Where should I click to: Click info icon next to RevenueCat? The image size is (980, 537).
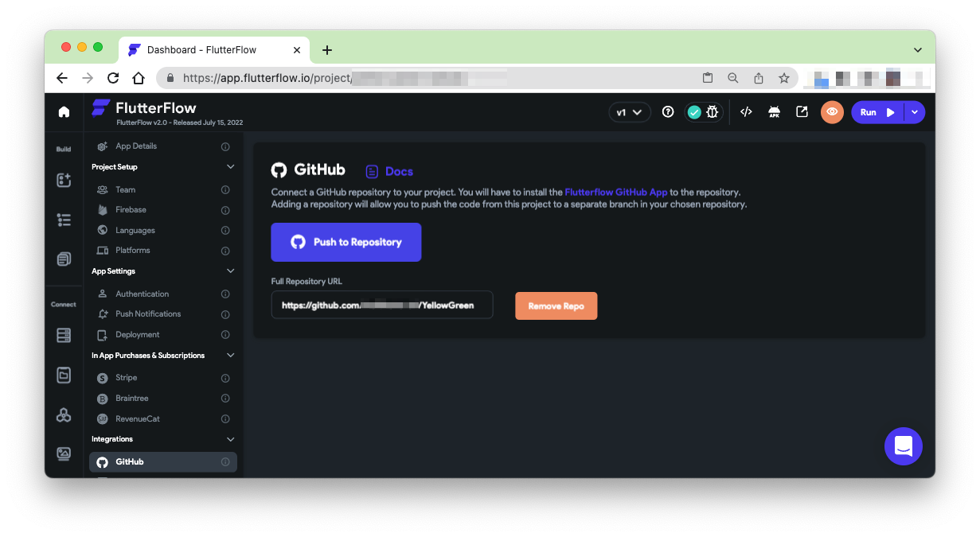point(225,418)
